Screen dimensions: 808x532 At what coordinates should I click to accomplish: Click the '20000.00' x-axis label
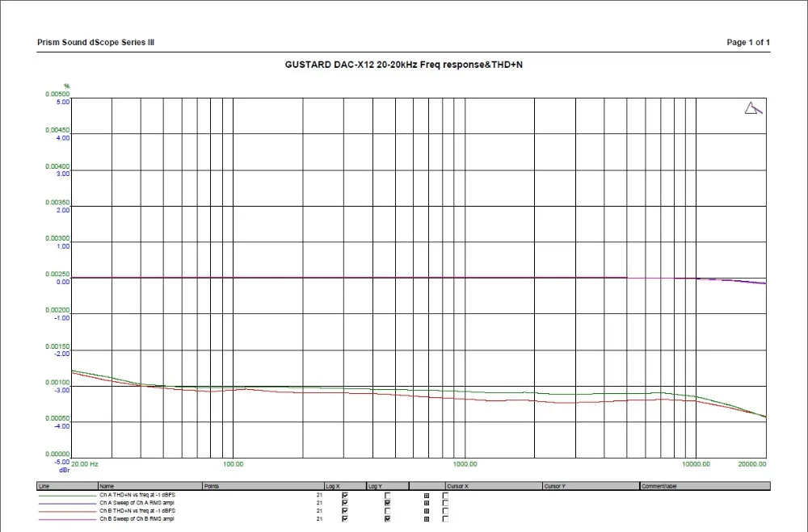(x=751, y=464)
